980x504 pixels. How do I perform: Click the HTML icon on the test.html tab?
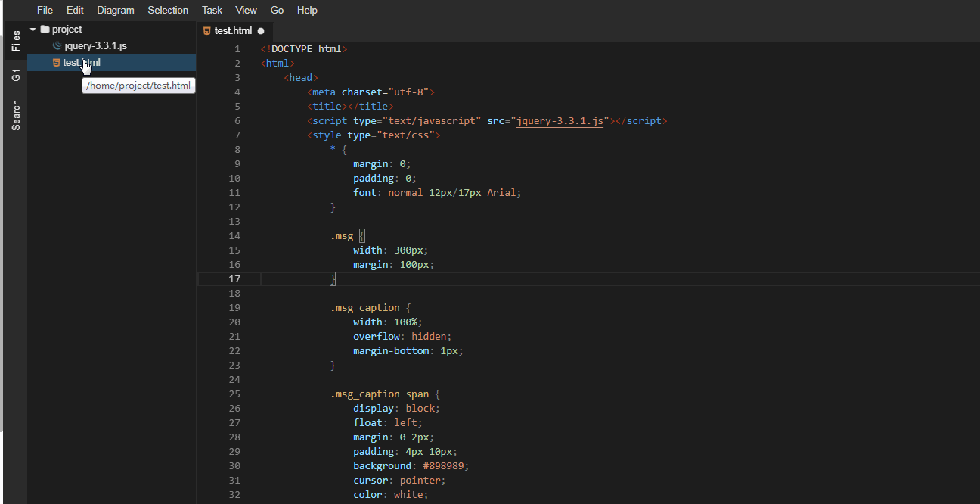click(207, 31)
